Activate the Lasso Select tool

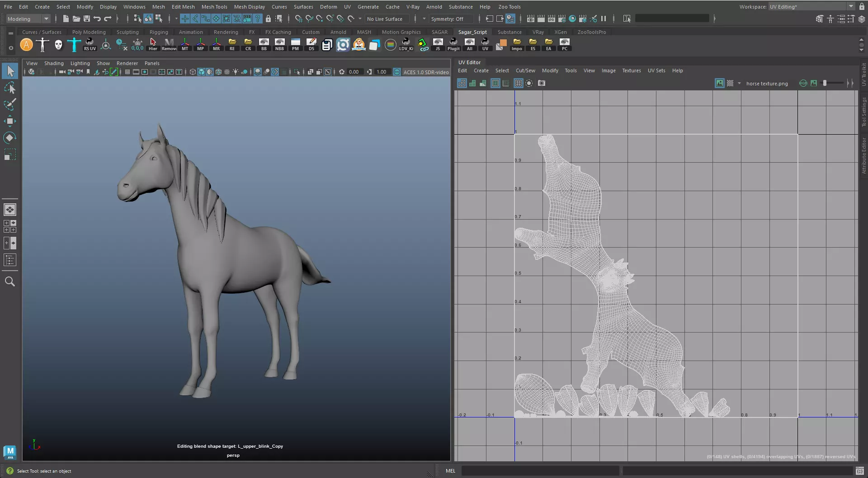[x=10, y=88]
